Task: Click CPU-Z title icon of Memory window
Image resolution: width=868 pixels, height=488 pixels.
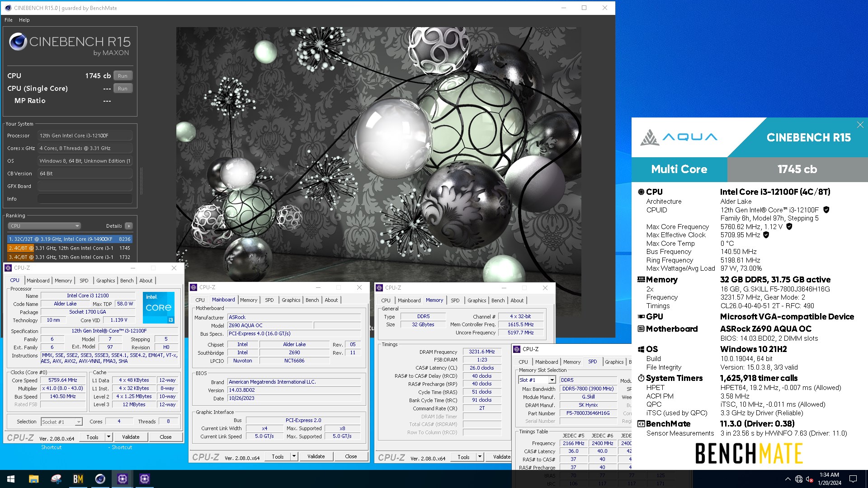Action: (380, 288)
